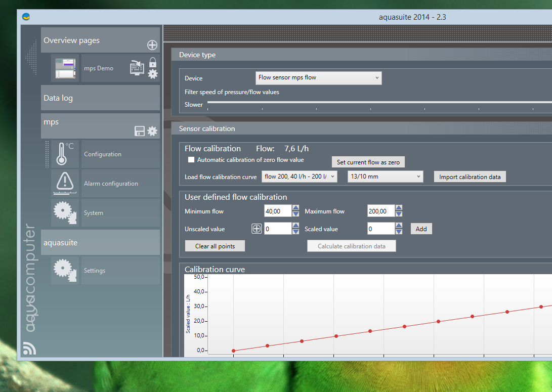This screenshot has width=552, height=392.
Task: Click the Maximum flow input field
Action: [x=380, y=211]
